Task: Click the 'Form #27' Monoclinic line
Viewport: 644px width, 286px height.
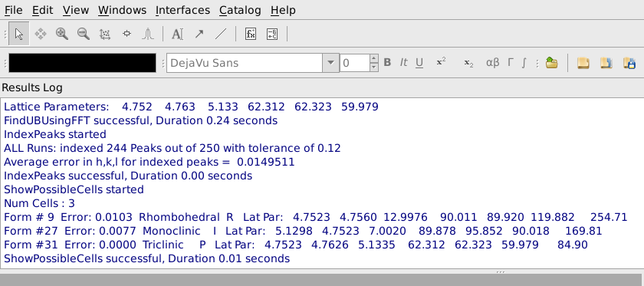Action: [303, 231]
